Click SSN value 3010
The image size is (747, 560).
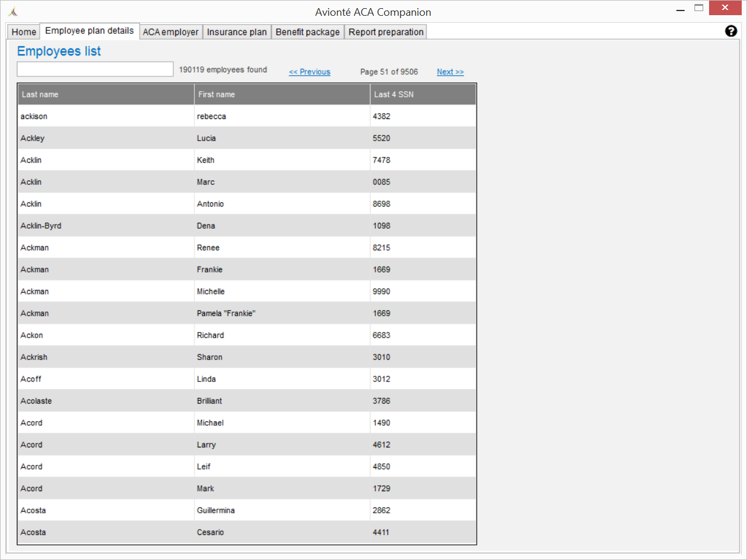(x=382, y=357)
